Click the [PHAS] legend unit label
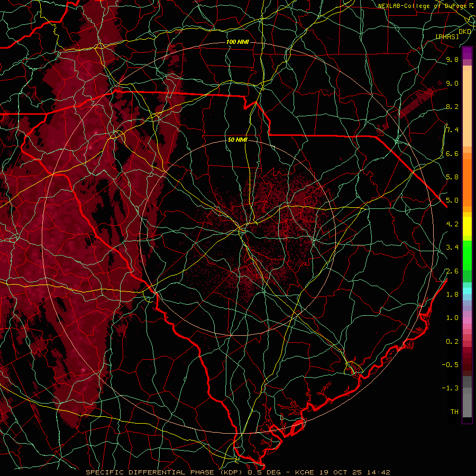476x476 pixels. pos(447,37)
